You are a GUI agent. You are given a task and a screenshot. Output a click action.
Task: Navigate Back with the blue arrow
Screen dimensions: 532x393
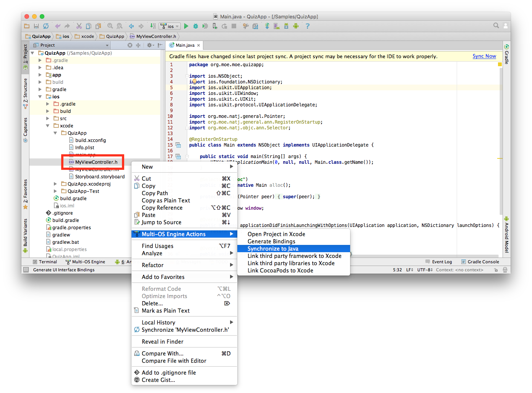(x=131, y=26)
